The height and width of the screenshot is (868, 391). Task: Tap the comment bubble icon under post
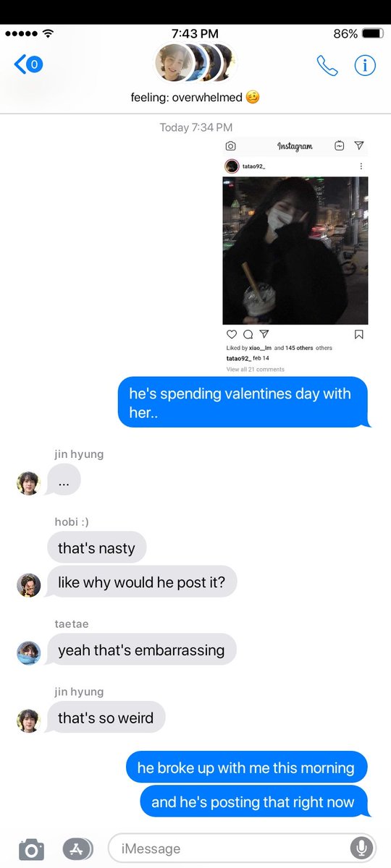(248, 334)
